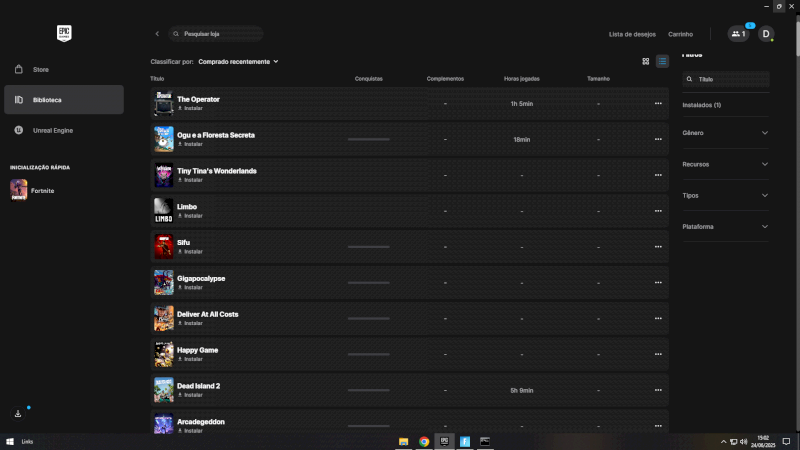The width and height of the screenshot is (800, 450).
Task: Open the friends list icon
Action: [739, 34]
